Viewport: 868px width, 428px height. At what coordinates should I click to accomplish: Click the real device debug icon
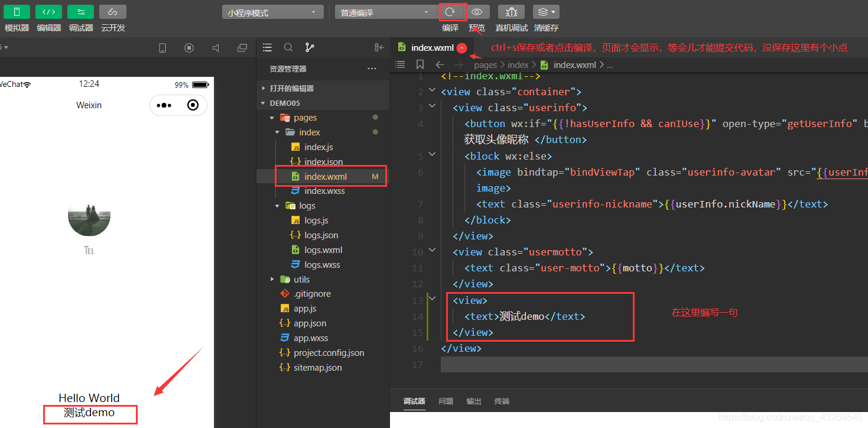511,12
